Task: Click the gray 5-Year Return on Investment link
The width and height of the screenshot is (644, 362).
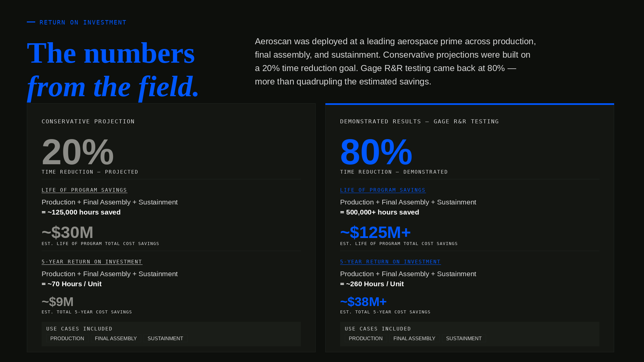Action: (x=92, y=262)
